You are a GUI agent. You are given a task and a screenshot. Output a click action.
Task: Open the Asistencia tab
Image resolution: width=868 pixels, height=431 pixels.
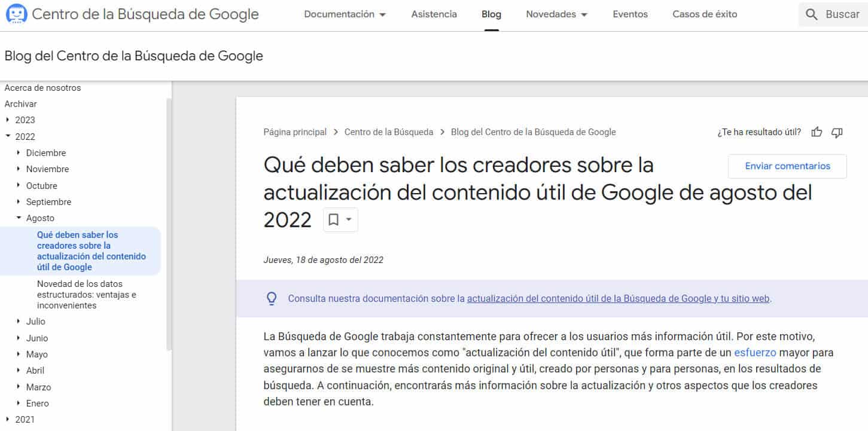[x=434, y=14]
